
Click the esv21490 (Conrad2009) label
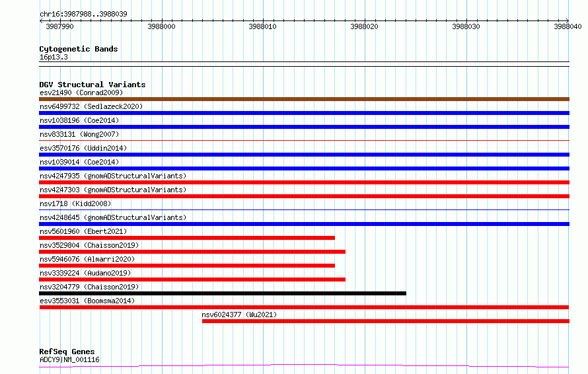point(81,93)
